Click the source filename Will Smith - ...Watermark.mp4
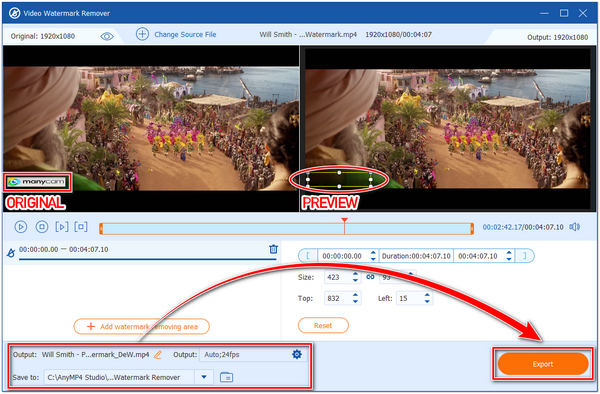This screenshot has height=394, width=600. pos(308,34)
